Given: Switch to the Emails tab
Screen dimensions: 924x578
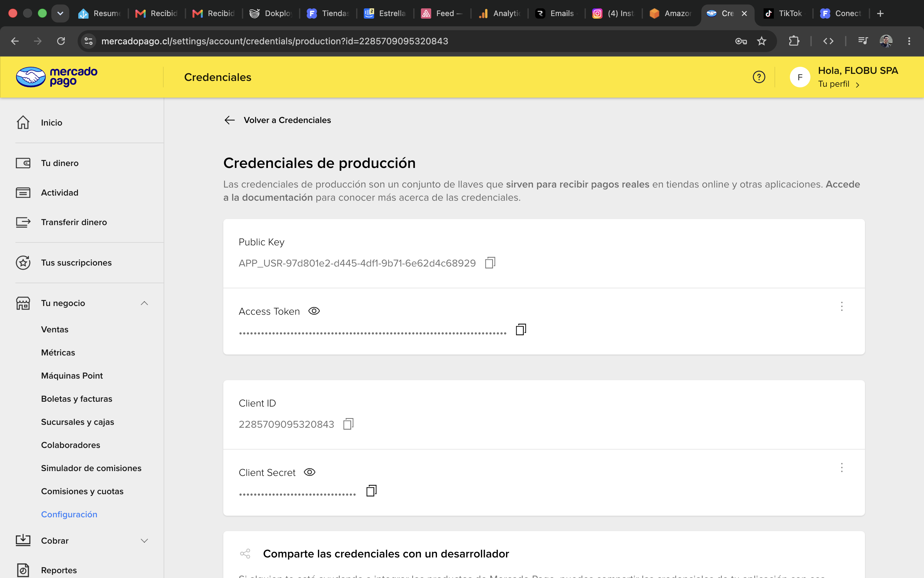Looking at the screenshot, I should pyautogui.click(x=556, y=13).
